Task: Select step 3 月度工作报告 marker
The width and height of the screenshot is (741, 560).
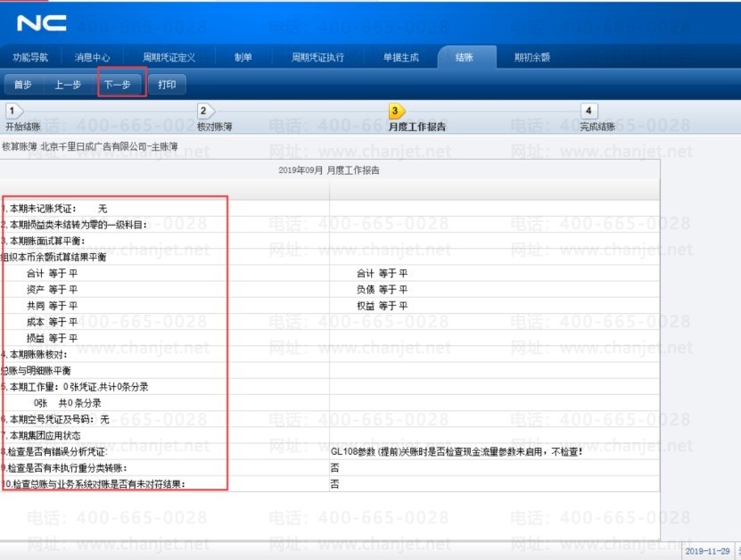Action: click(x=396, y=111)
